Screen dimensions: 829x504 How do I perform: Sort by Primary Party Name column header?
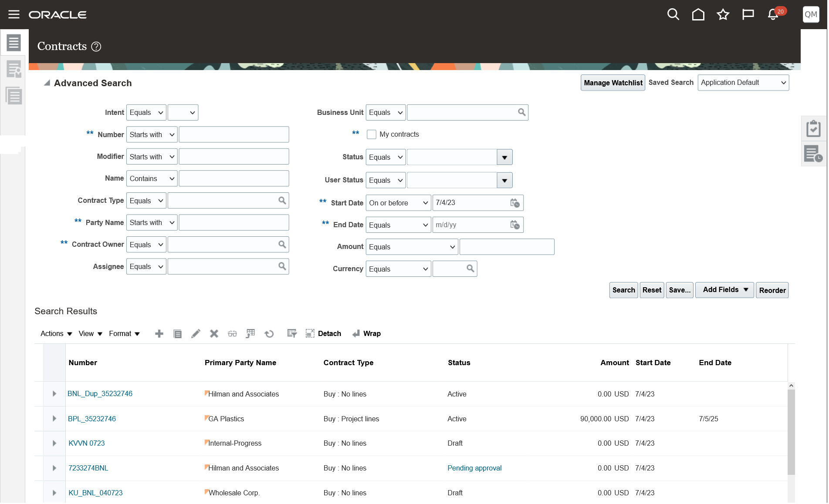pyautogui.click(x=240, y=363)
